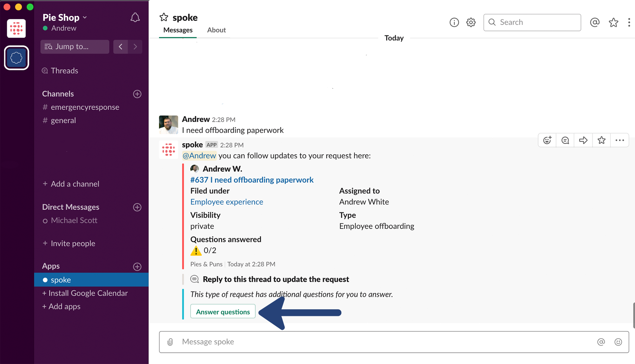Click Reply to this thread text
This screenshot has width=635, height=364.
(276, 279)
